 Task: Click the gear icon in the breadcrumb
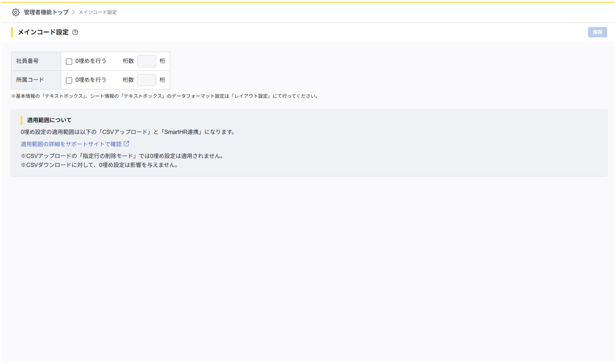tap(16, 12)
